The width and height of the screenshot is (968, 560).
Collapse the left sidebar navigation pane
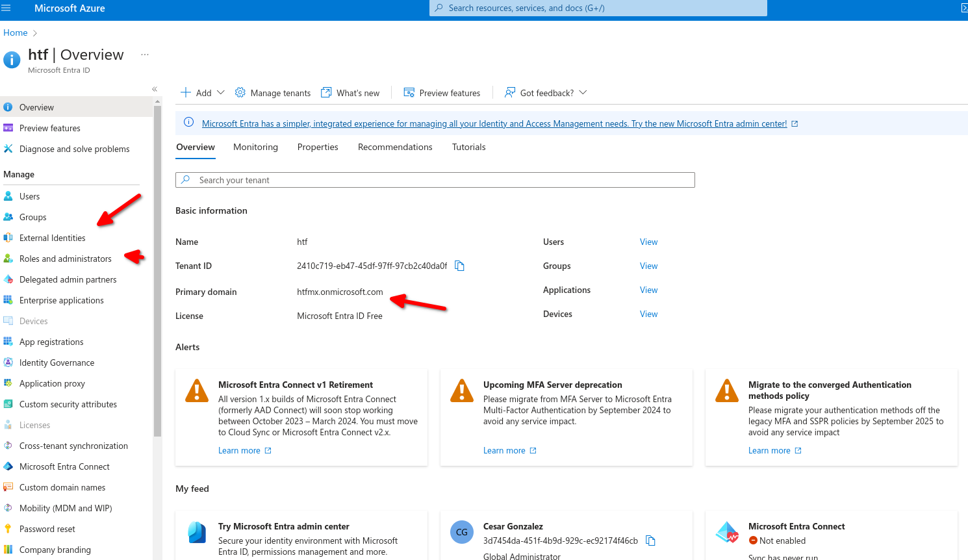155,89
